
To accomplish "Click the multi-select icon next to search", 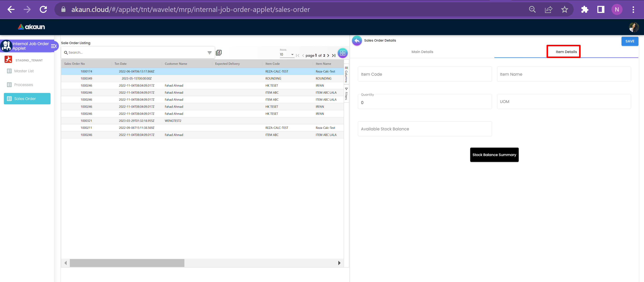I will coord(219,53).
